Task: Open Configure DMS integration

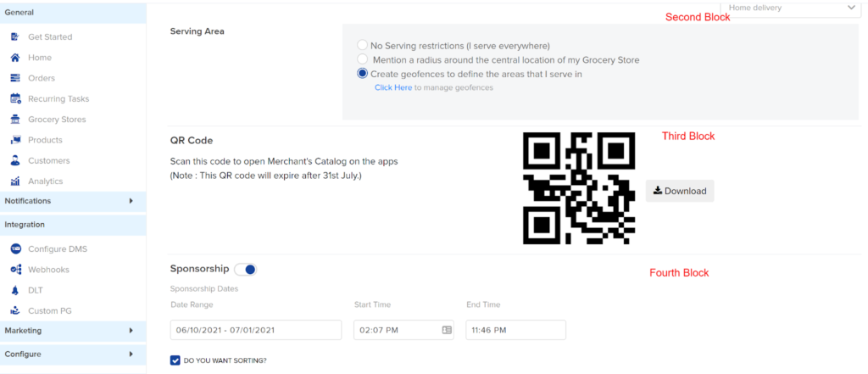Action: [x=58, y=248]
